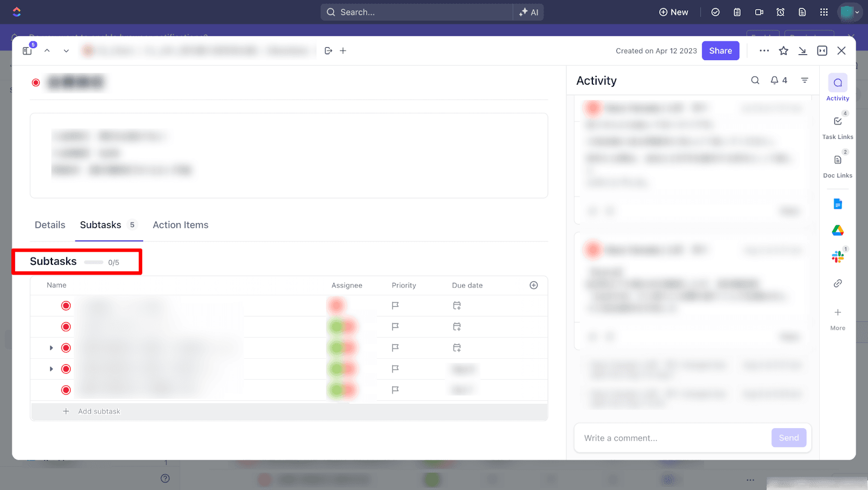Search activity with magnifier icon
The height and width of the screenshot is (490, 868).
coord(755,80)
